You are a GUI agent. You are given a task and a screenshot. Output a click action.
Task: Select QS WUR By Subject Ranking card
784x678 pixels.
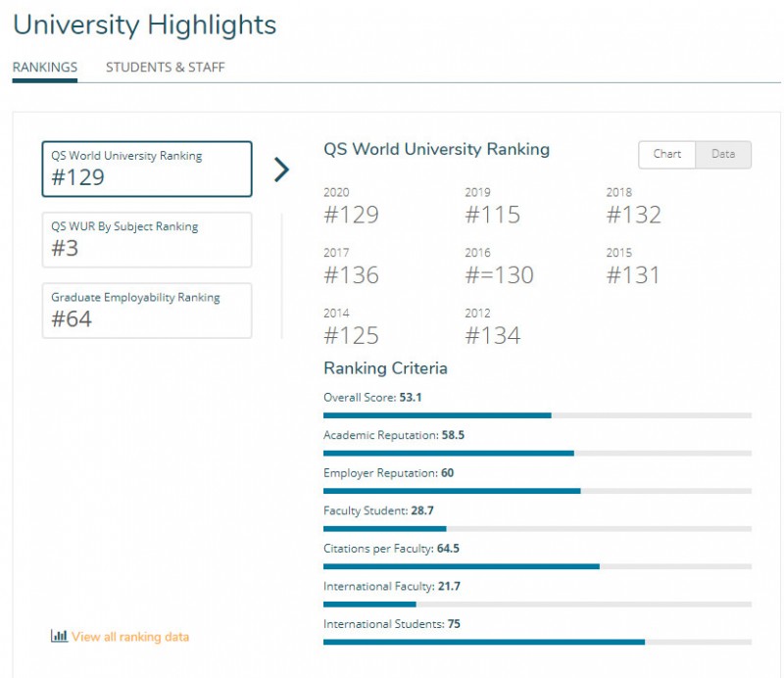[147, 240]
